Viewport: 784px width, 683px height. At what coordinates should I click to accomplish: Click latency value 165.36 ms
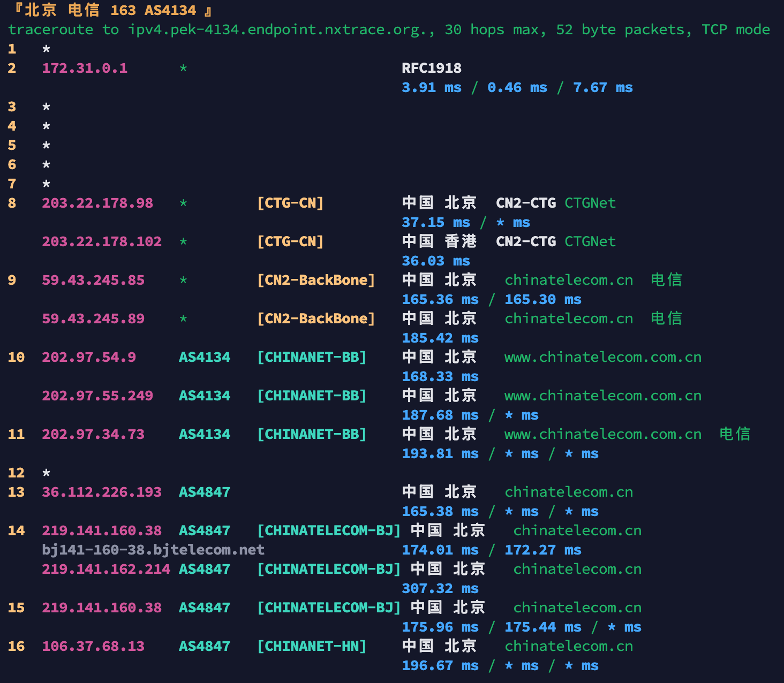tap(440, 299)
